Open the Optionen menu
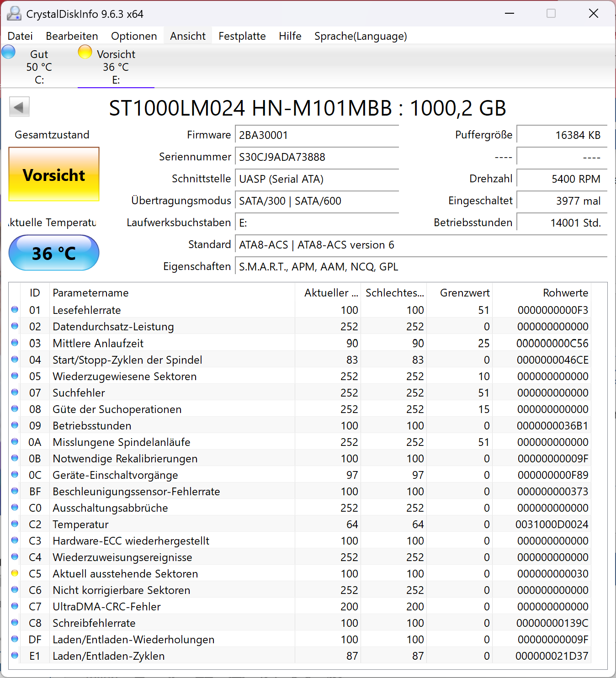The height and width of the screenshot is (678, 616). (134, 36)
